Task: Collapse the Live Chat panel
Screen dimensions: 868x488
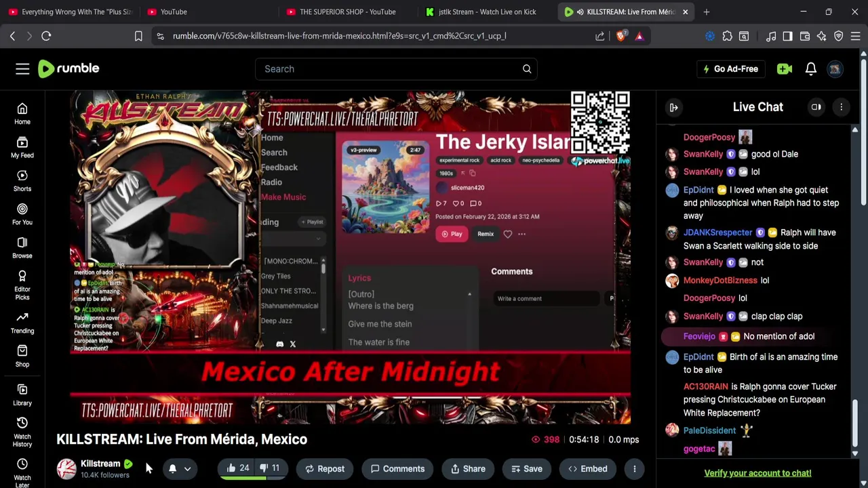Action: point(674,107)
